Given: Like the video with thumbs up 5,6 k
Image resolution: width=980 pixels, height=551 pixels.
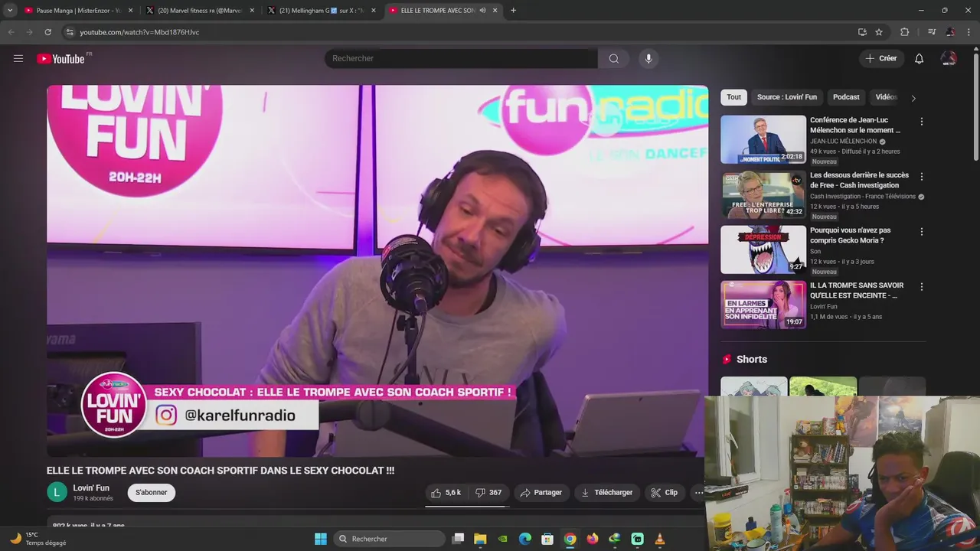Looking at the screenshot, I should (446, 493).
